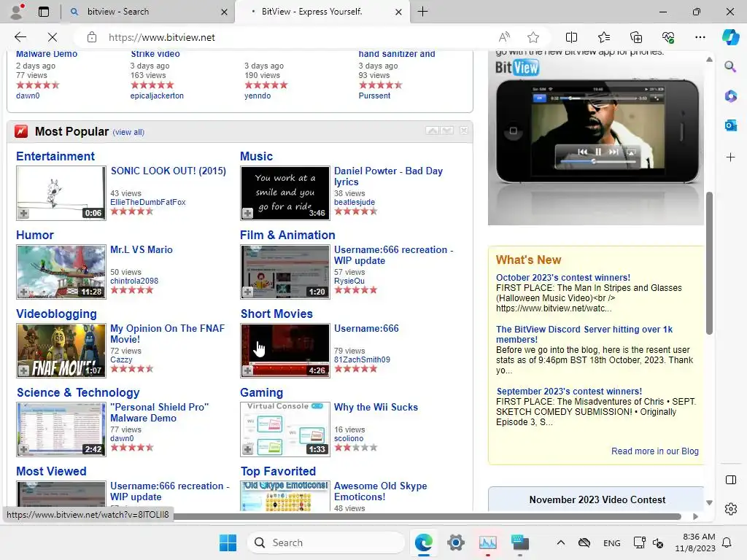Click Read more in our Blog
This screenshot has width=747, height=560.
click(654, 451)
